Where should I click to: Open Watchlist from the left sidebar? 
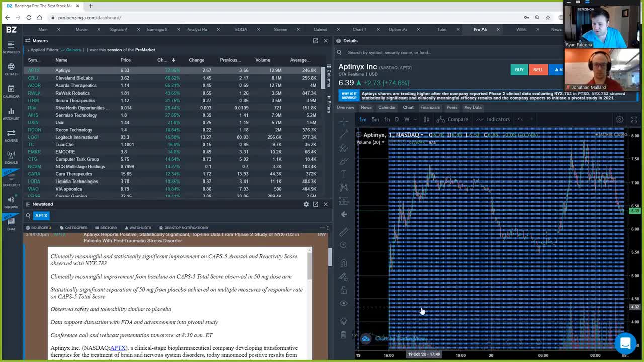11,114
